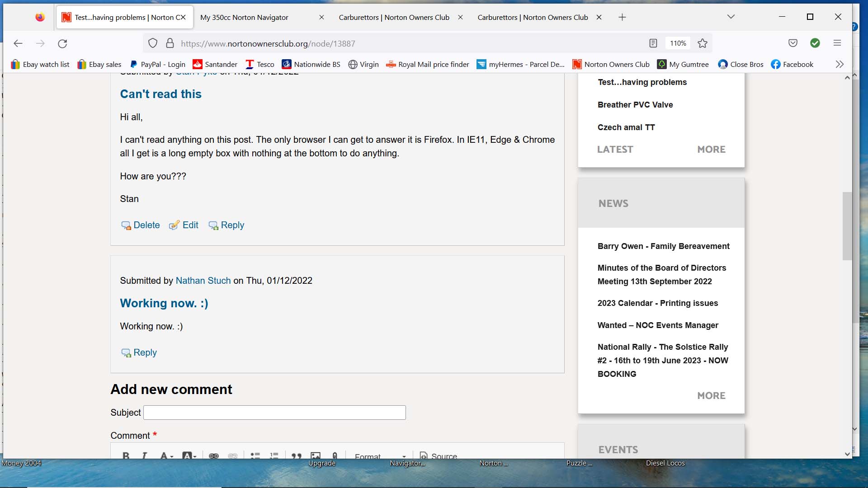Show more bookmarks overflow chevron

coord(840,64)
